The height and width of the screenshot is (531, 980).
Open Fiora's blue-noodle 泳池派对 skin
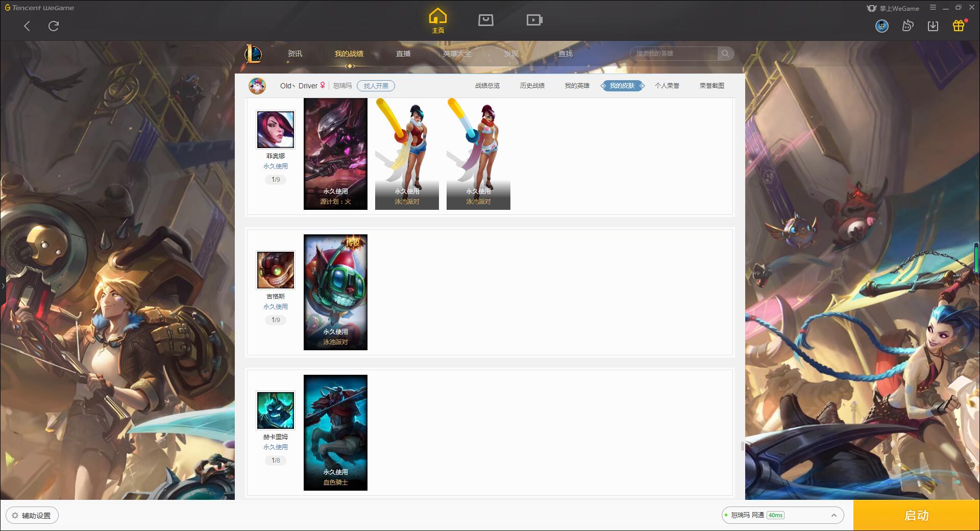click(478, 154)
